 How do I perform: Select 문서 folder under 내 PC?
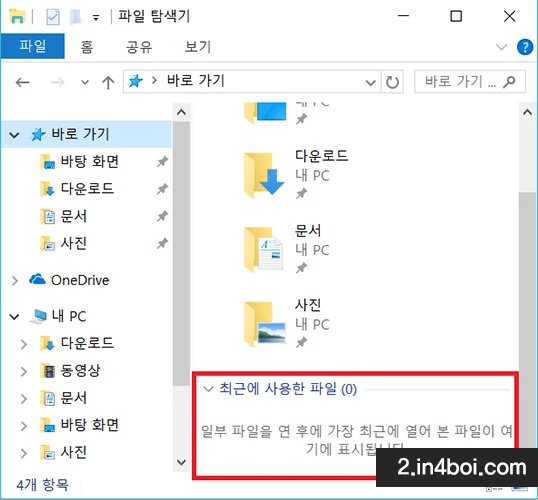pyautogui.click(x=73, y=398)
